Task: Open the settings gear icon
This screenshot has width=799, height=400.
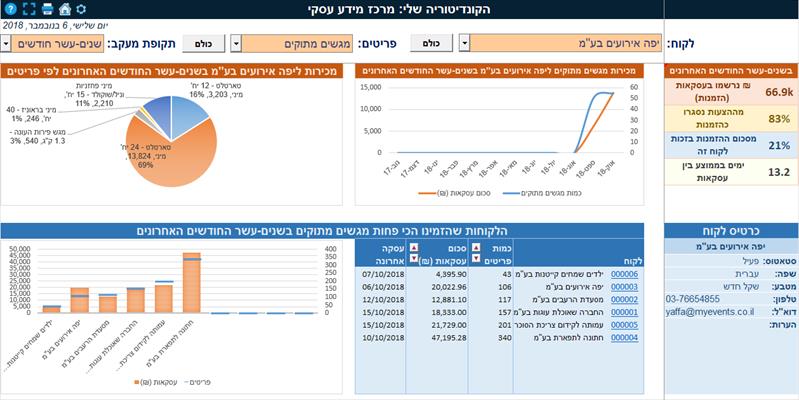Action: point(81,9)
